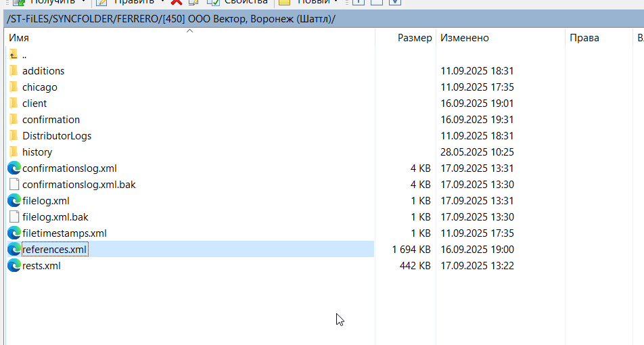
Task: Click the date 28.05.2025 10:25
Action: (x=478, y=152)
